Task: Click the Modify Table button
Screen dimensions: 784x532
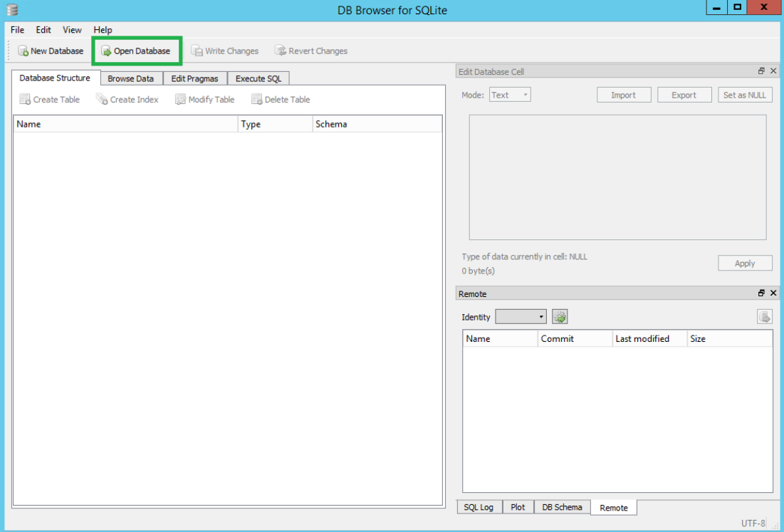Action: click(204, 100)
